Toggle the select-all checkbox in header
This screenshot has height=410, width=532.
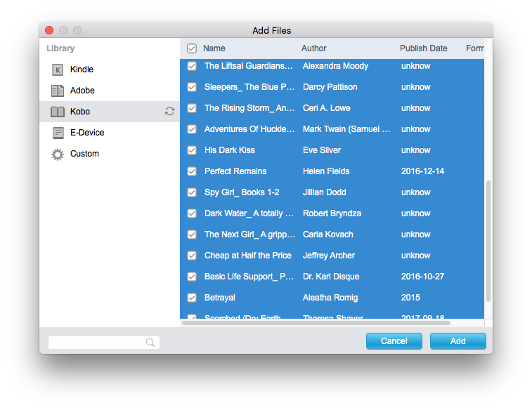pos(192,48)
